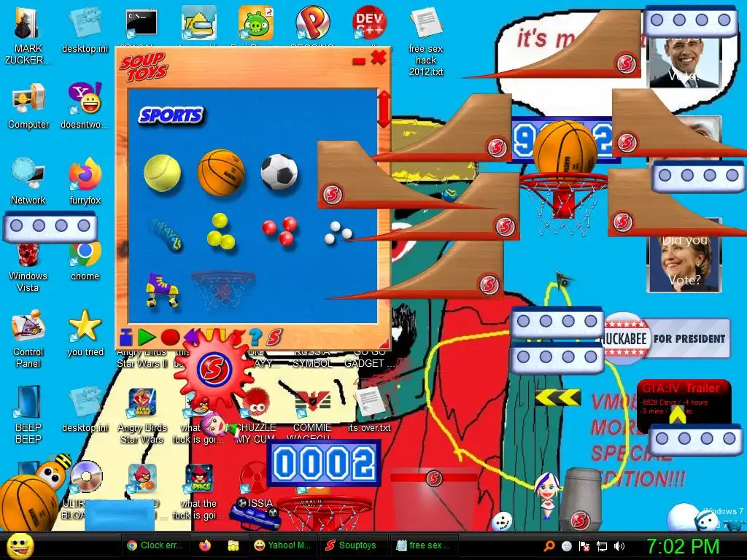The height and width of the screenshot is (560, 747).
Task: Select the three white balls toy
Action: 338,233
